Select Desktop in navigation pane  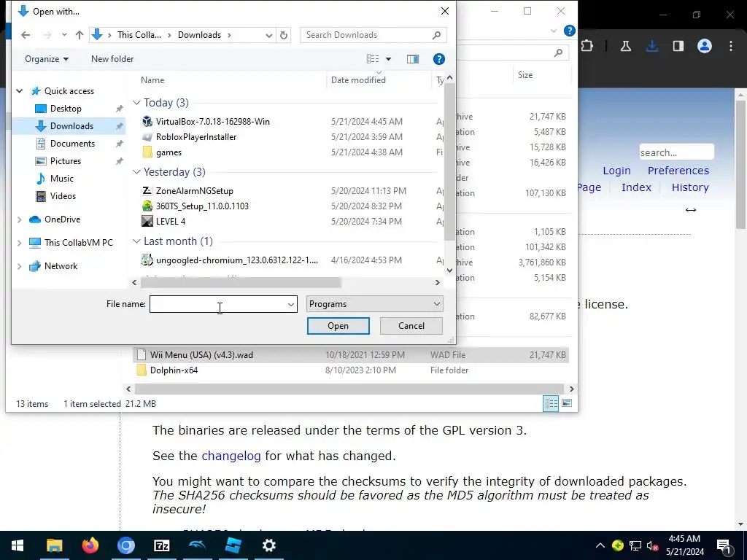(66, 109)
